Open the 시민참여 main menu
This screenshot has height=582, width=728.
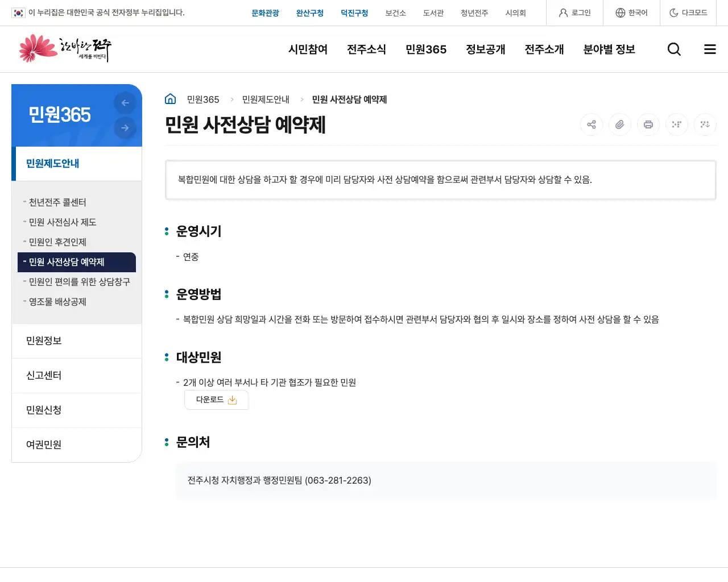308,49
